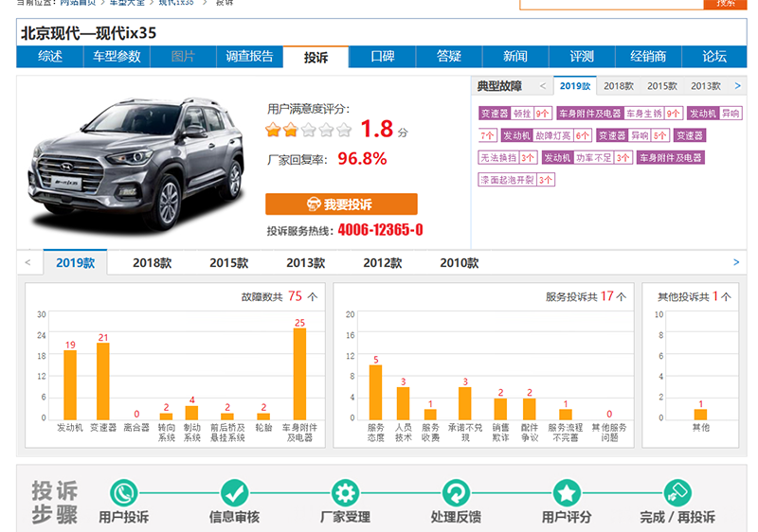This screenshot has width=758, height=532.
Task: Select the 投诉 tab
Action: pos(316,58)
